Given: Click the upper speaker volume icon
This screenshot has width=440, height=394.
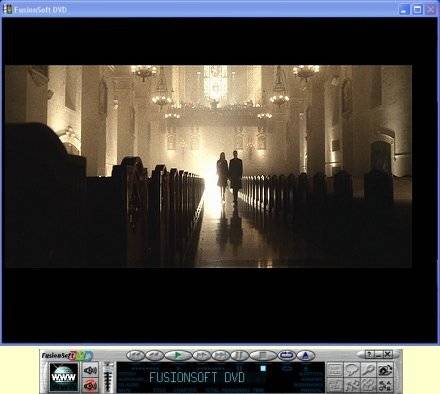Looking at the screenshot, I should tap(90, 370).
